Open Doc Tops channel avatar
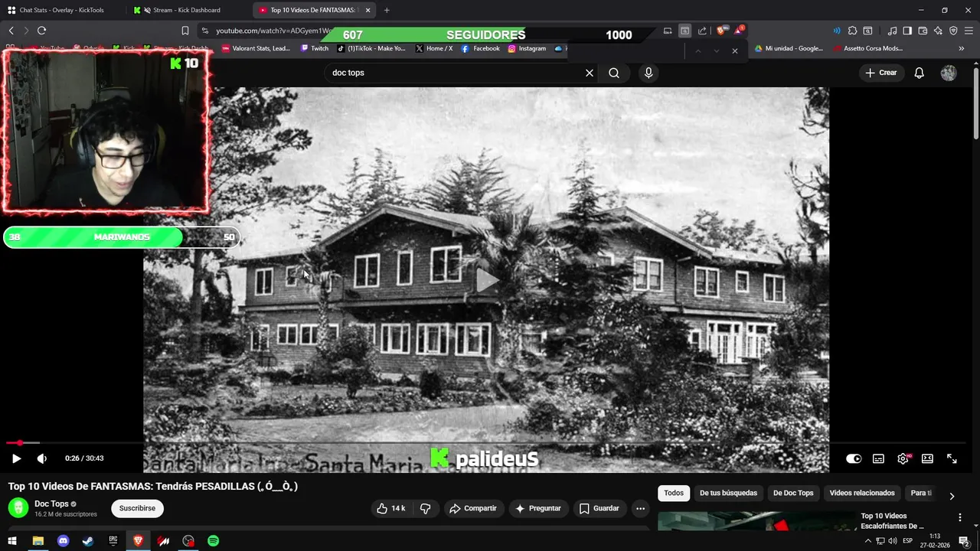The width and height of the screenshot is (980, 551). click(18, 508)
